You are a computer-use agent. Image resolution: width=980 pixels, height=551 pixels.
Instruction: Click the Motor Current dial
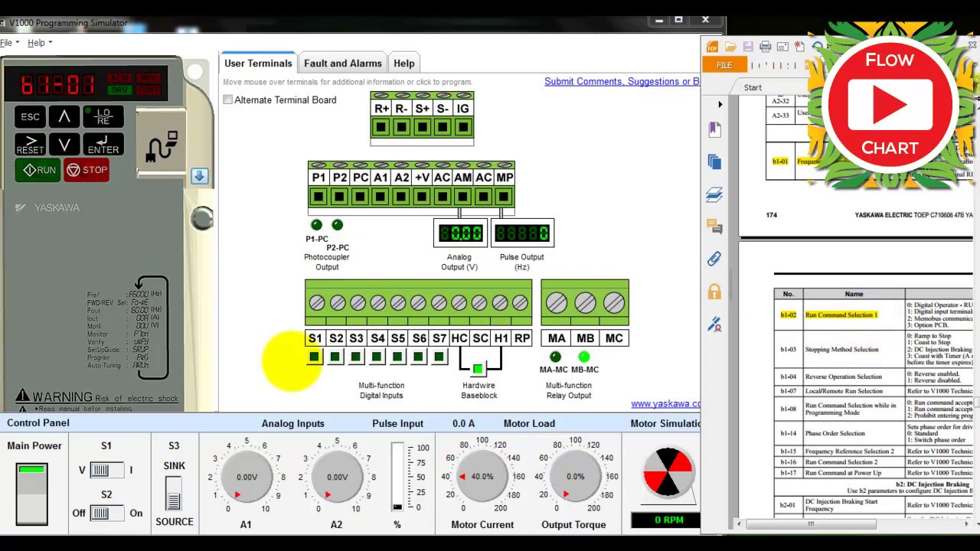[x=482, y=477]
